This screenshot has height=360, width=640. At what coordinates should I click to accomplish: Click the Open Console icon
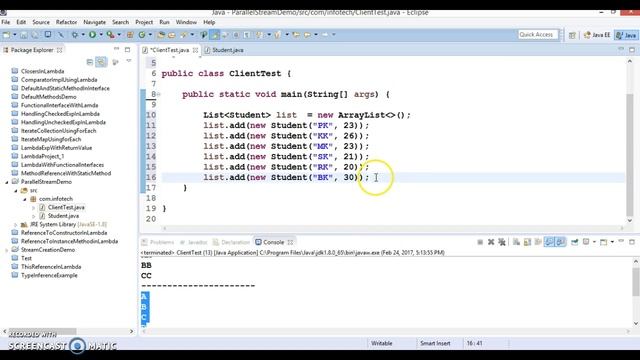point(604,242)
